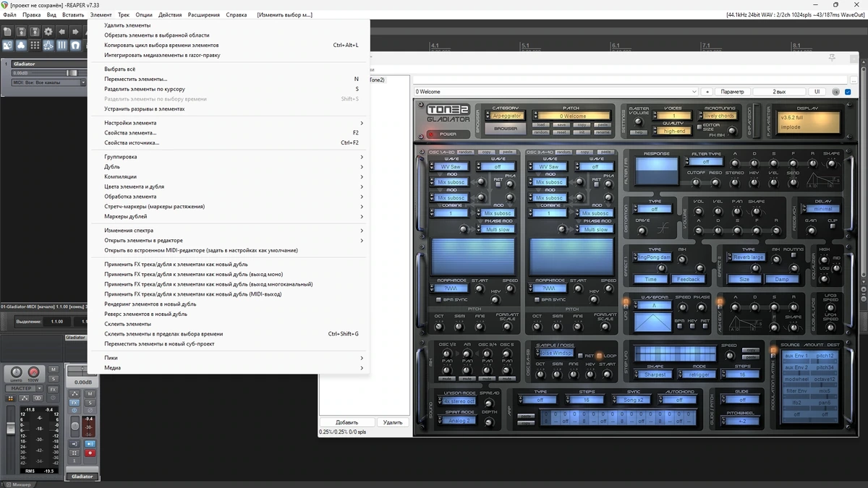Expand the Группировка submenu
Image resolution: width=868 pixels, height=488 pixels.
229,157
